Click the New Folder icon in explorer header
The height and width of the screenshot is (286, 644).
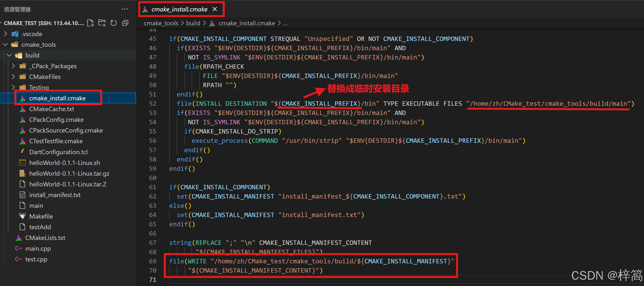tap(102, 23)
